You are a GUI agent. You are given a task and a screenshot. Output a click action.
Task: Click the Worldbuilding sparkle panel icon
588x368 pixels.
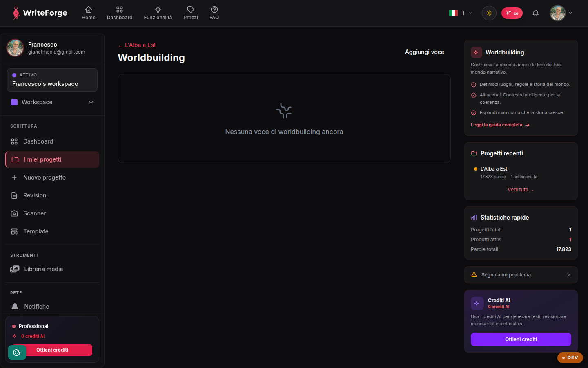pyautogui.click(x=476, y=52)
